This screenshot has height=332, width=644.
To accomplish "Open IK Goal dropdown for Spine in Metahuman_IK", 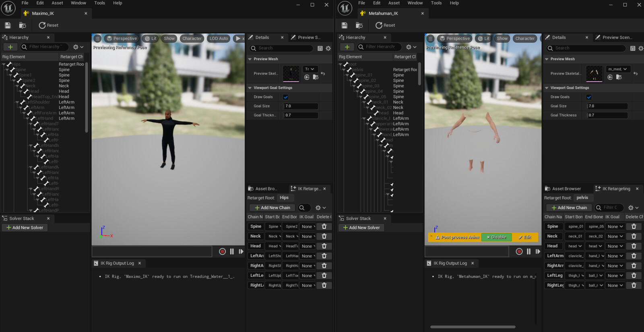I will coord(615,227).
